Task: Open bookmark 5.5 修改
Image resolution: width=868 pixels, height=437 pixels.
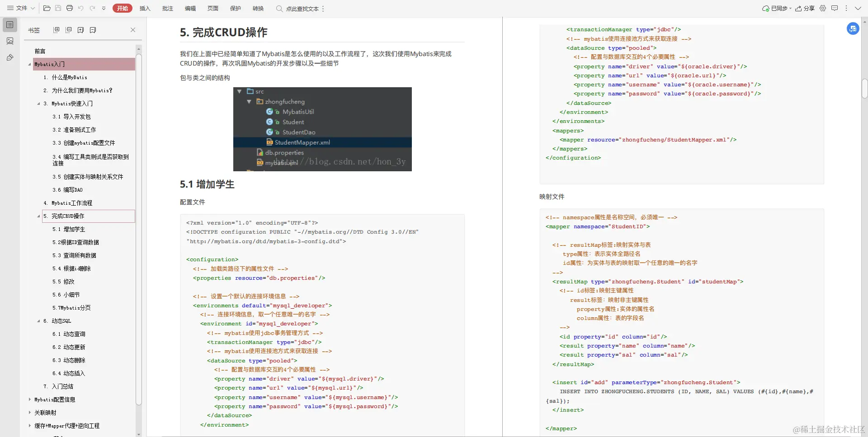Action: [63, 282]
